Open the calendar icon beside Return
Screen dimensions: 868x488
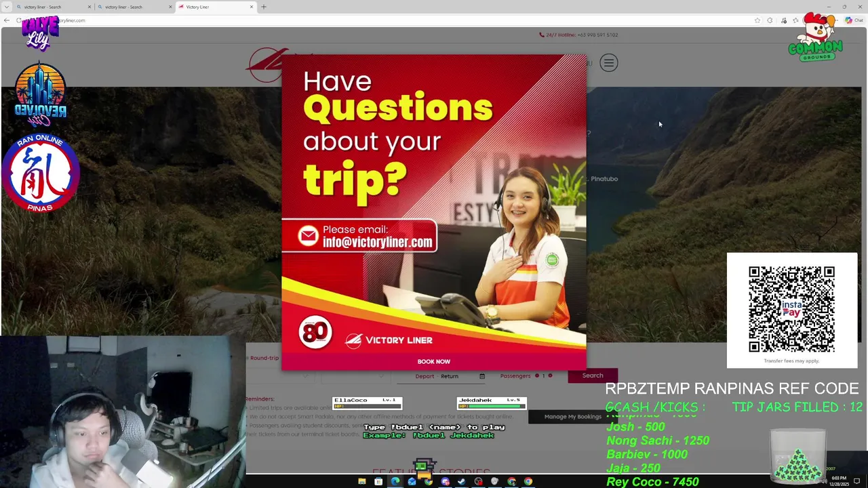click(x=482, y=376)
